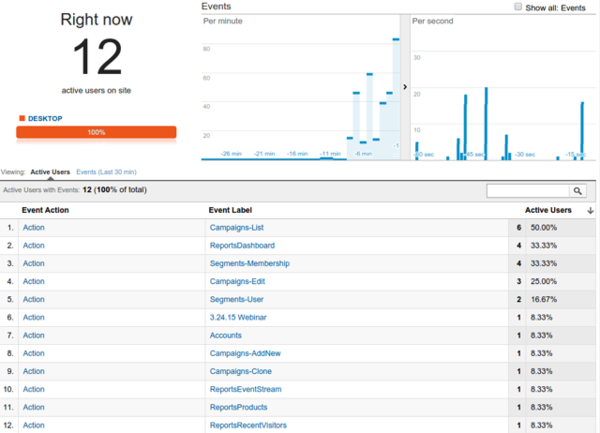This screenshot has width=600, height=433.
Task: Click the orange Desktop legend square
Action: coord(22,119)
